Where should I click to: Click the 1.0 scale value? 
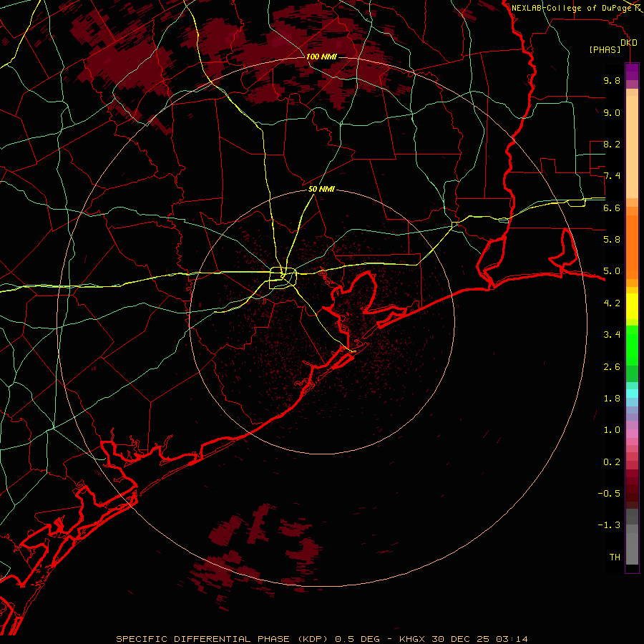[x=612, y=430]
